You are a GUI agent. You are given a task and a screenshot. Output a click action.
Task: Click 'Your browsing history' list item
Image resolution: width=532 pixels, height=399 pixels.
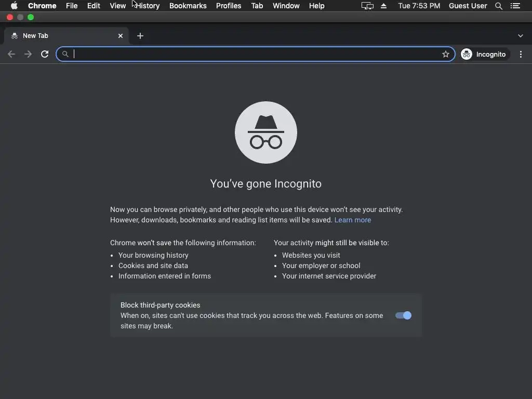click(x=153, y=255)
